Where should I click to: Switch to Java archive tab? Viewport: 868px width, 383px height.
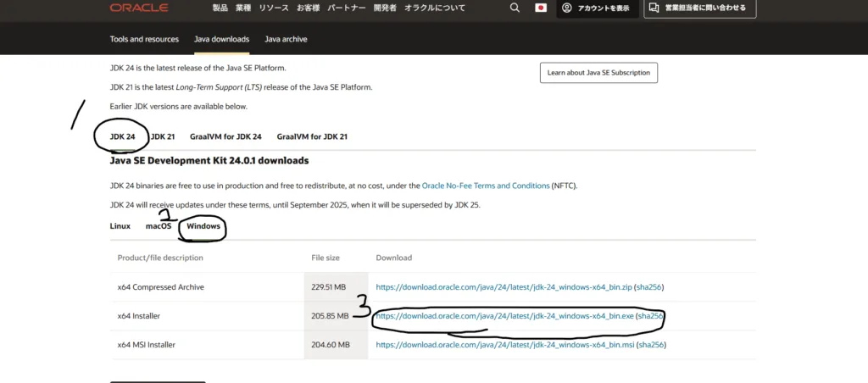(x=286, y=39)
